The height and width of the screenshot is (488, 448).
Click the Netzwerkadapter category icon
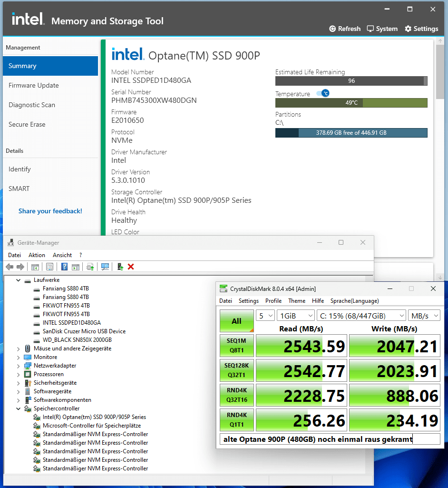[28, 366]
